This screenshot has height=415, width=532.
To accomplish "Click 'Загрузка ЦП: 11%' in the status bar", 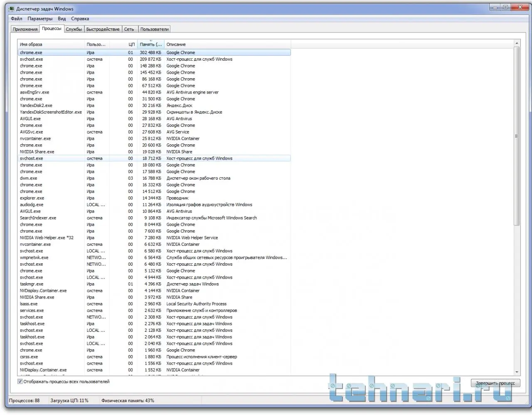I will [69, 400].
